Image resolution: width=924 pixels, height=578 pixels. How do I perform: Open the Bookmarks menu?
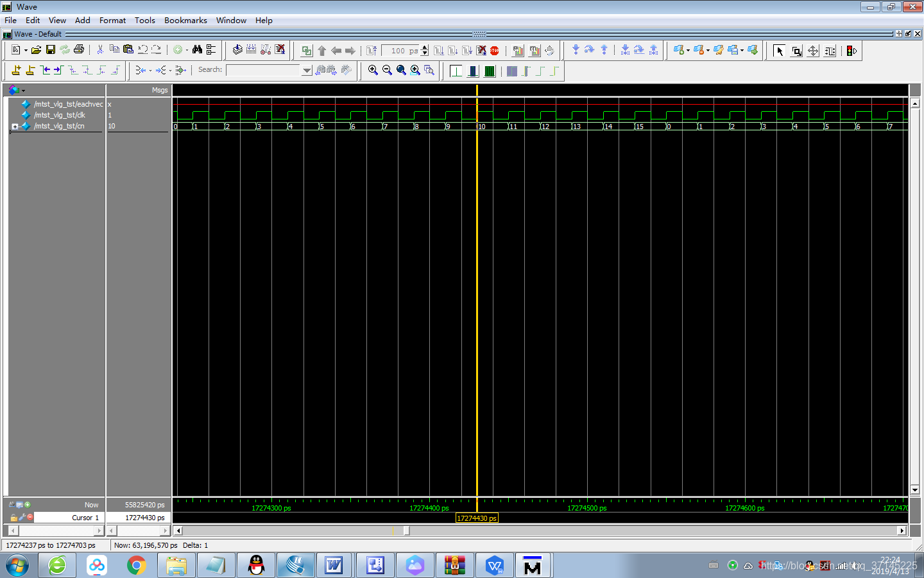click(185, 20)
